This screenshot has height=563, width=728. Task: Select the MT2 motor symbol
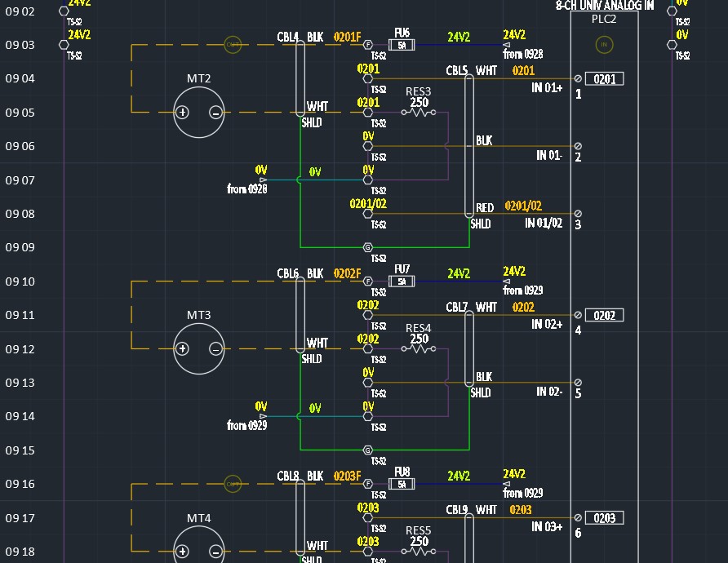point(198,113)
